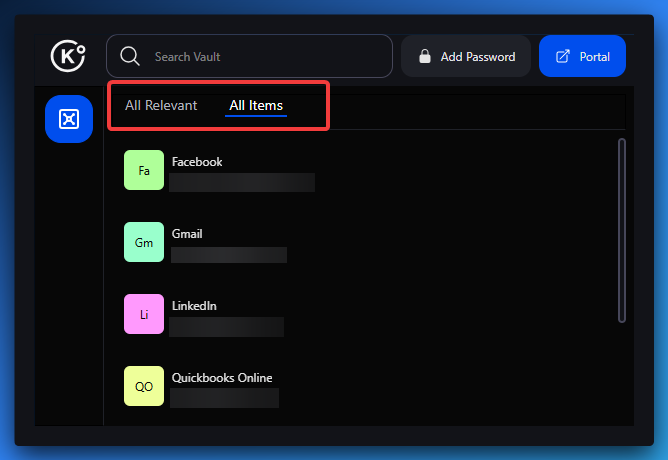668x460 pixels.
Task: Select the All Items tab
Action: (256, 105)
